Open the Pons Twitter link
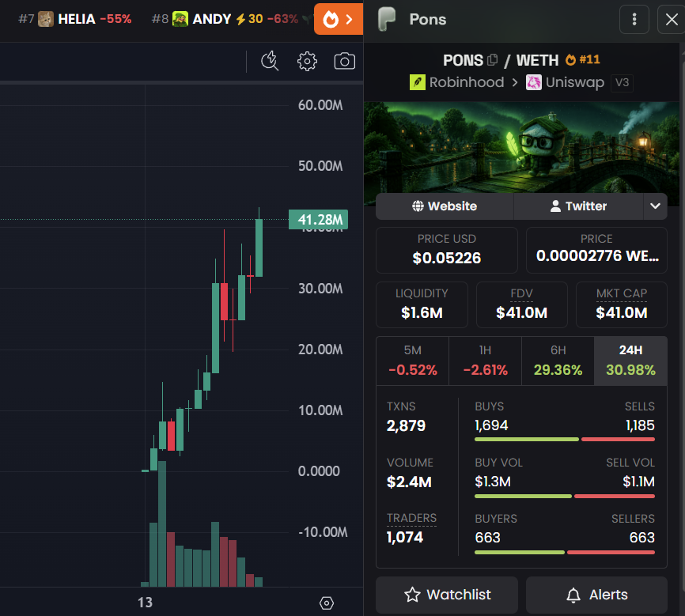The height and width of the screenshot is (616, 685). coord(578,206)
